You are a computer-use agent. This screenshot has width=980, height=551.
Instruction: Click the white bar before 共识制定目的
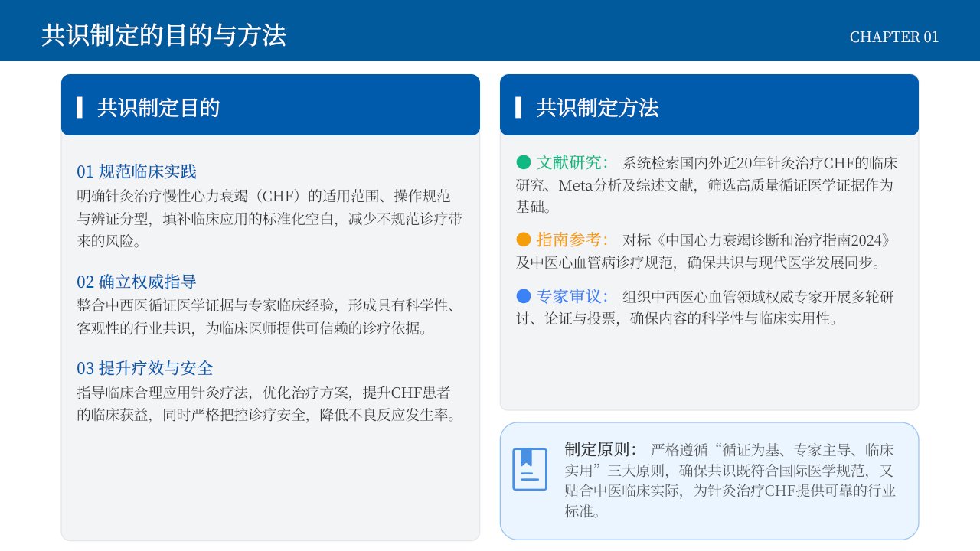[x=80, y=108]
